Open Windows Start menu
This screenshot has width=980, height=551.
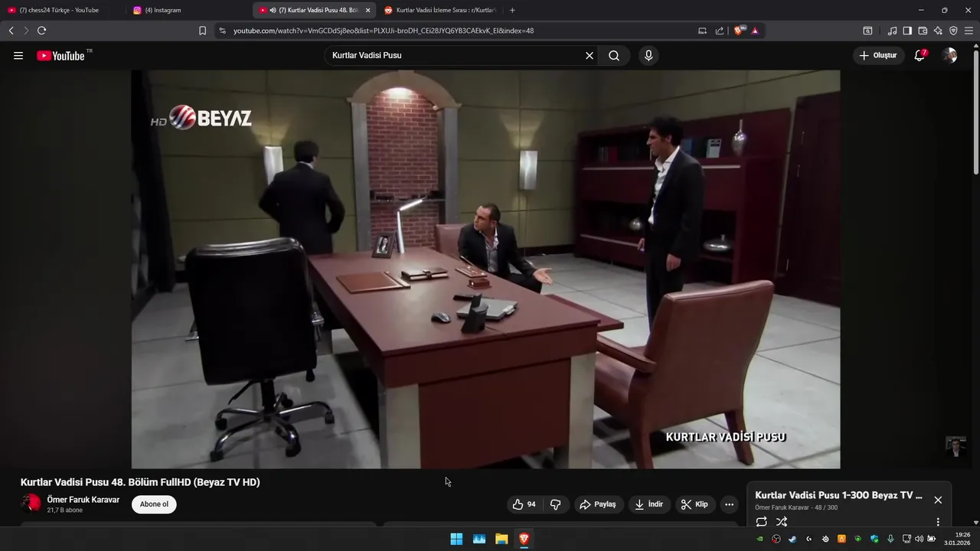[456, 539]
